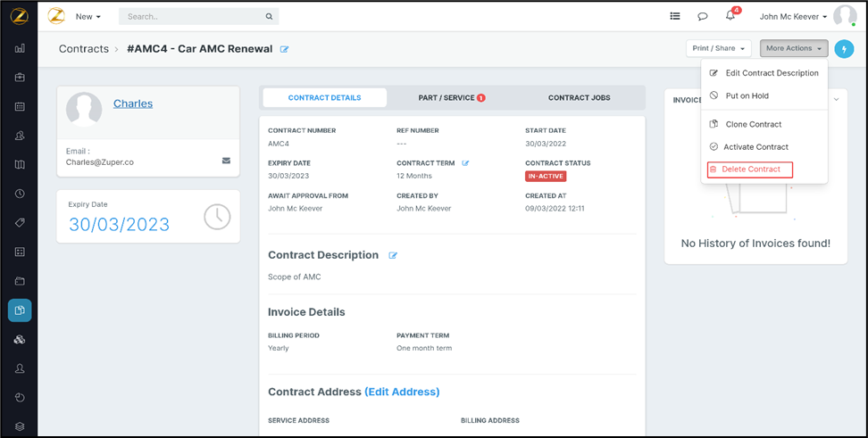Click the clock icon in Expiry Date card
This screenshot has height=438, width=868.
tap(217, 217)
